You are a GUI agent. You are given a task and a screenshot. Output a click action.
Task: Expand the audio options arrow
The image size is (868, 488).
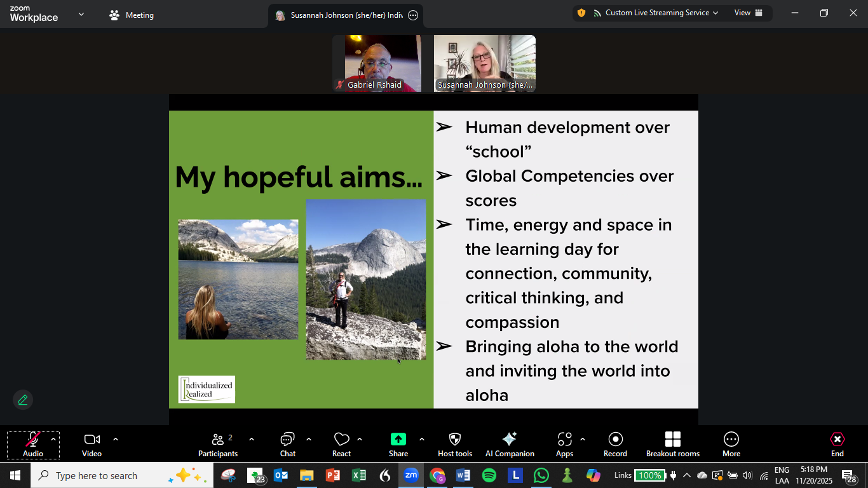pos(53,439)
